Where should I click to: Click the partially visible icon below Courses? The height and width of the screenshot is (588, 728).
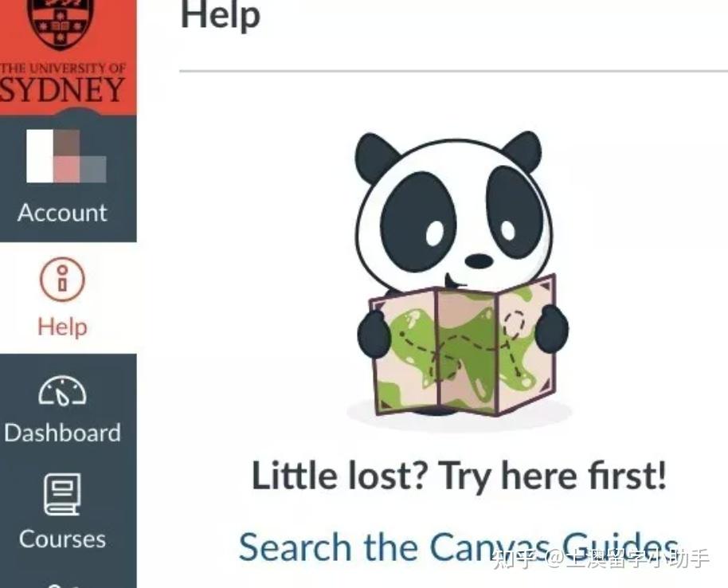click(x=62, y=585)
